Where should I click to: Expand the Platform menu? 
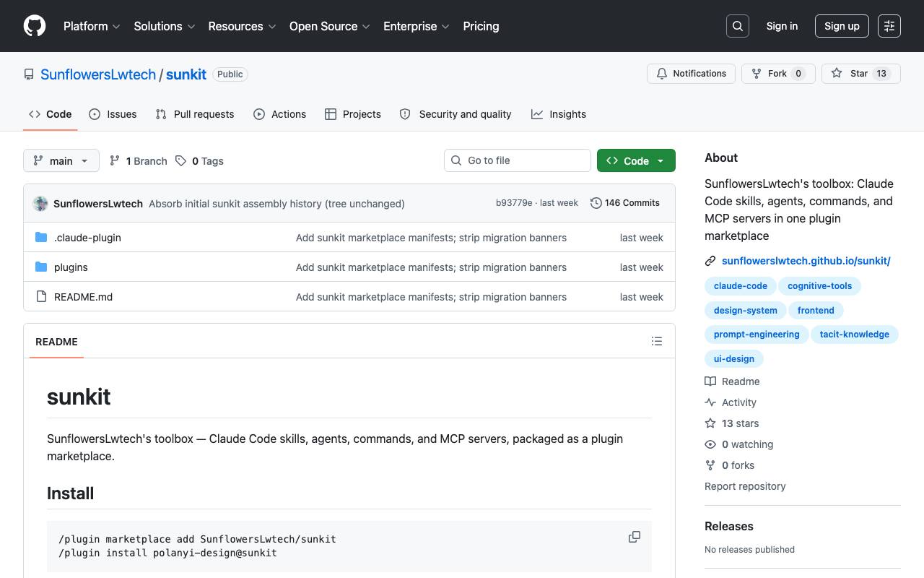click(92, 26)
